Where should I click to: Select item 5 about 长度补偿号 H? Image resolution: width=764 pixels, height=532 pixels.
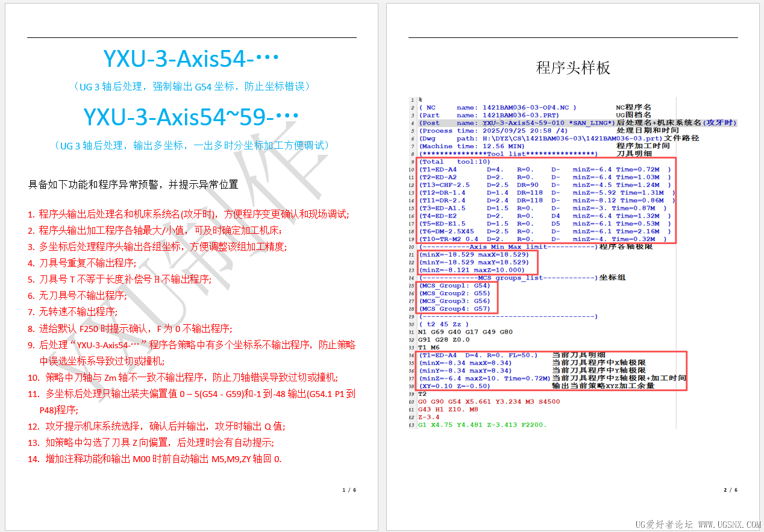pos(119,279)
